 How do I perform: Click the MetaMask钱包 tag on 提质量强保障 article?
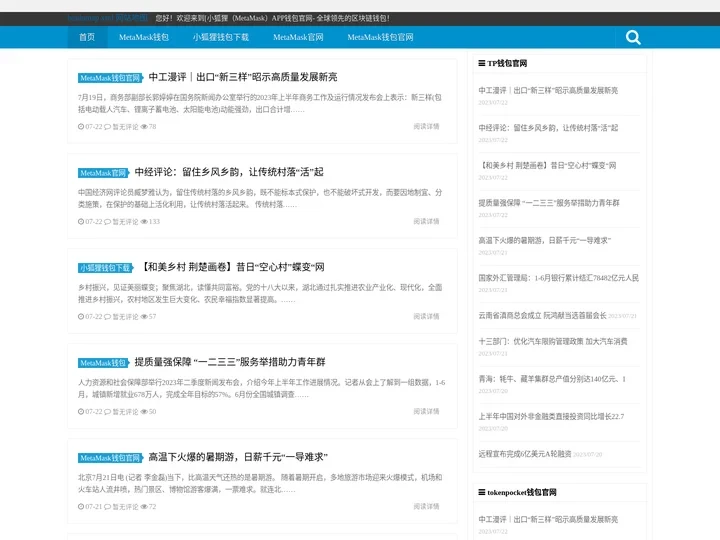pyautogui.click(x=103, y=363)
